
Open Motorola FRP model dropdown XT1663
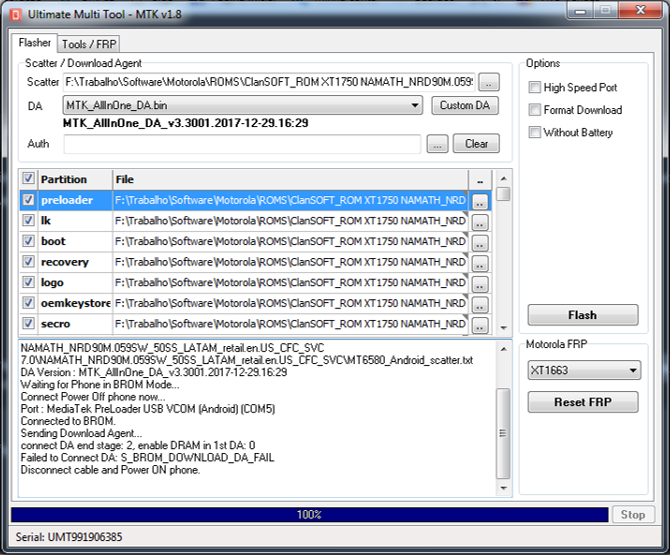(584, 370)
